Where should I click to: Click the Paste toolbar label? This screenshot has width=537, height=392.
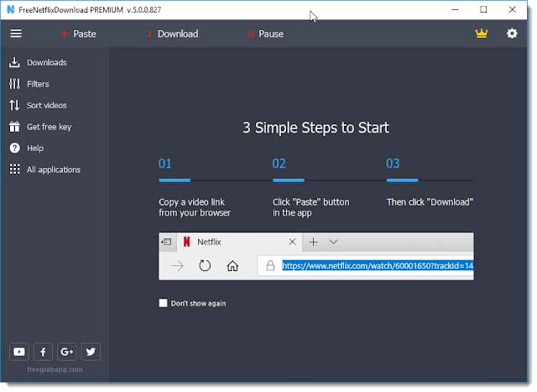(x=84, y=34)
